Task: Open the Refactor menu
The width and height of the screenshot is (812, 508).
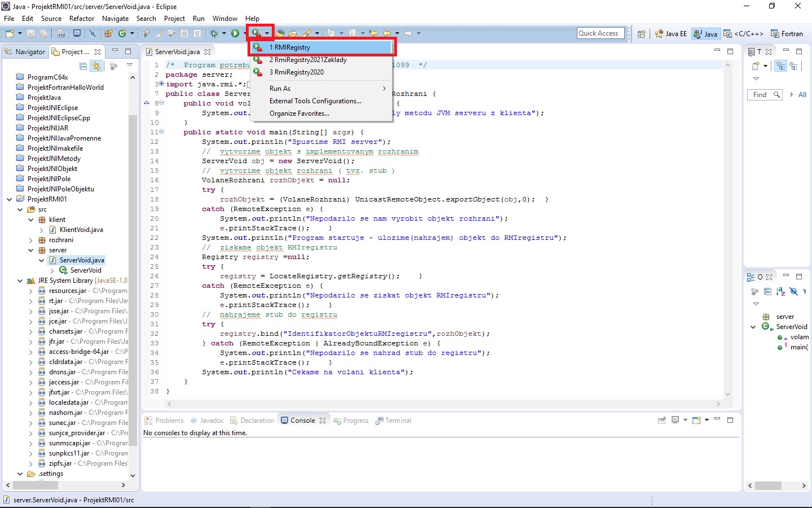Action: click(82, 18)
